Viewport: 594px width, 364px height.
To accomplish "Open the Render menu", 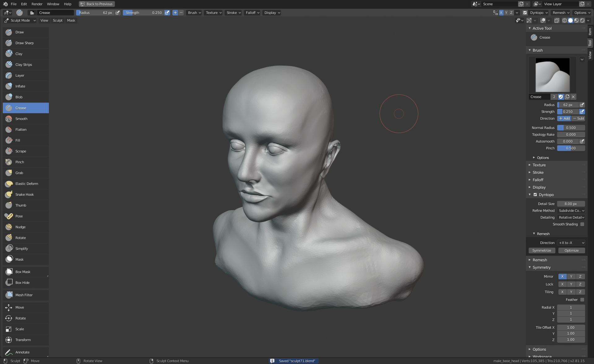I will (x=37, y=4).
